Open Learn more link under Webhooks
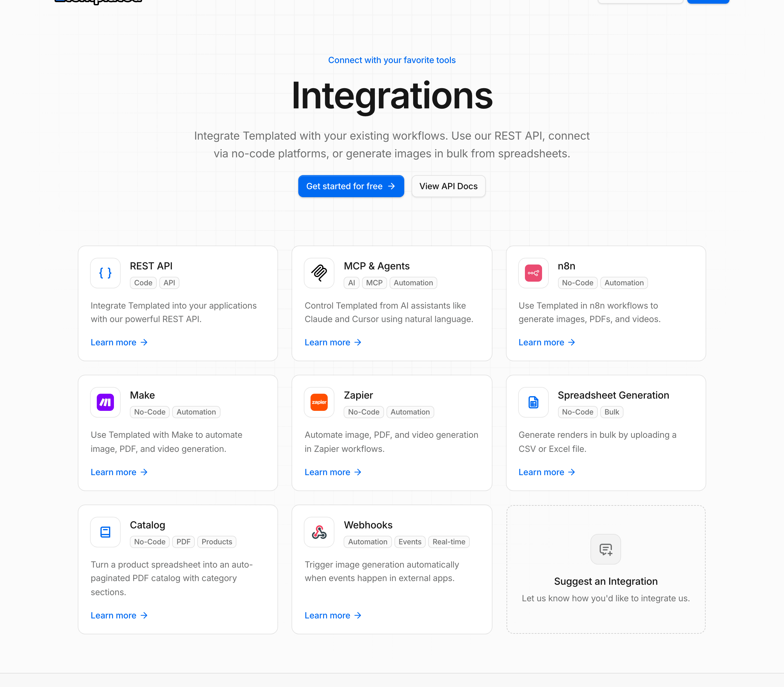 333,615
